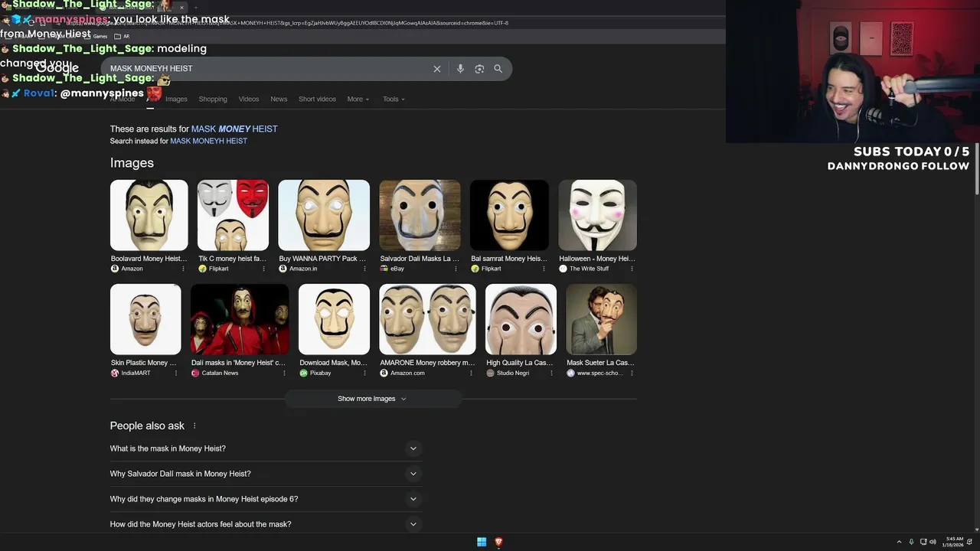Open the Windows Start menu
The height and width of the screenshot is (551, 980).
point(482,542)
